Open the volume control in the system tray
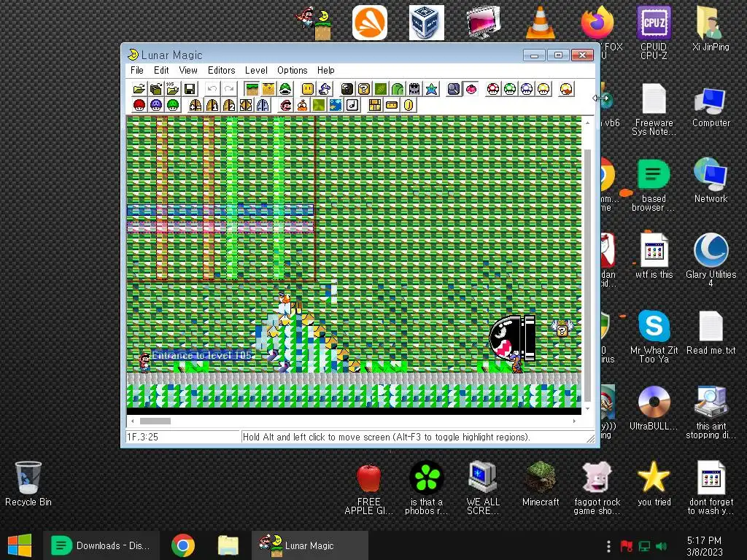747x560 pixels. click(661, 545)
